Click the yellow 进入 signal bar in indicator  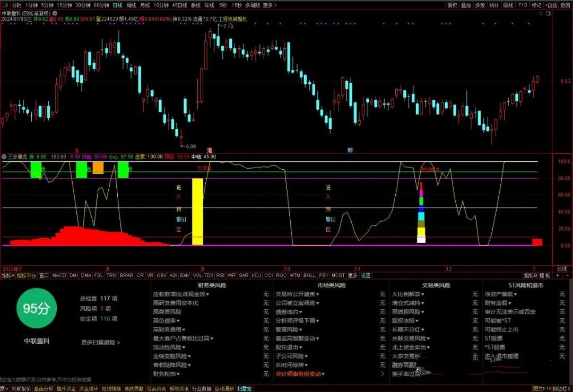coord(197,211)
